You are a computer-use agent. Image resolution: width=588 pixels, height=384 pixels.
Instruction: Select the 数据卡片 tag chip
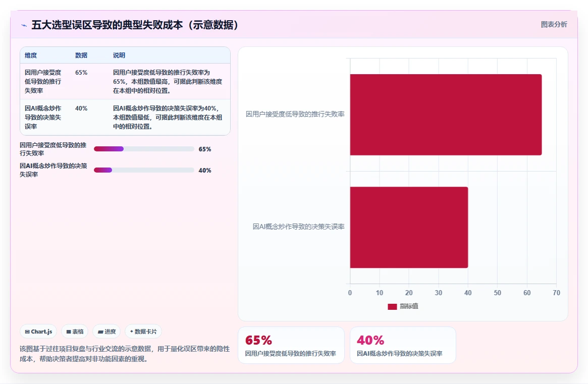coord(143,332)
